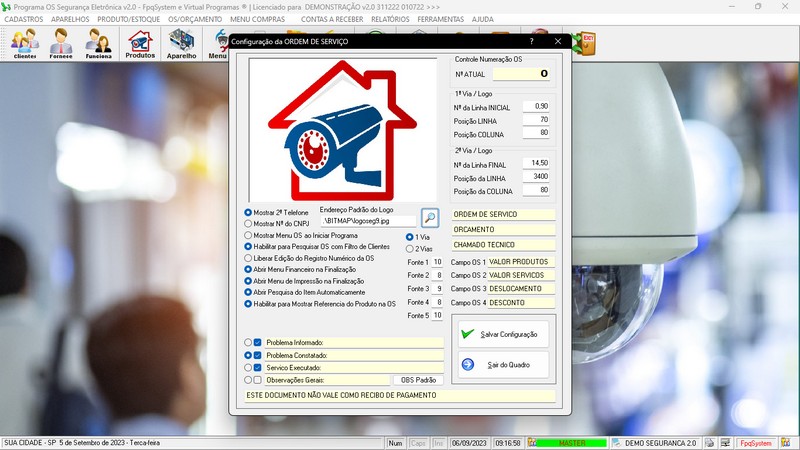Uncheck the Servico Executado checkbox

coord(257,367)
